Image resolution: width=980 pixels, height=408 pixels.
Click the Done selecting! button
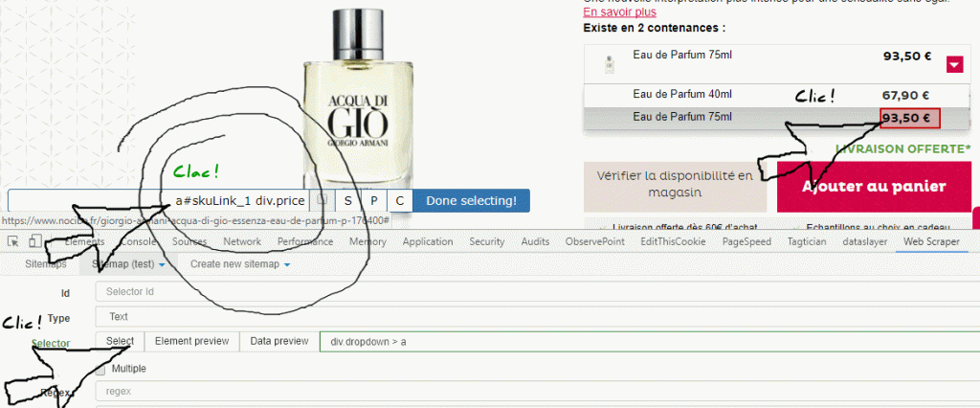click(471, 201)
